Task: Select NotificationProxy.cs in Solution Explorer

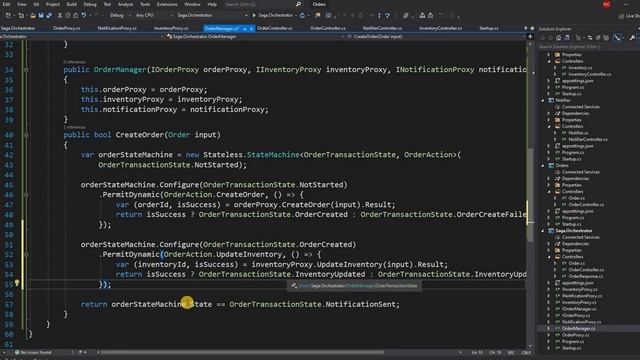Action: click(582, 322)
